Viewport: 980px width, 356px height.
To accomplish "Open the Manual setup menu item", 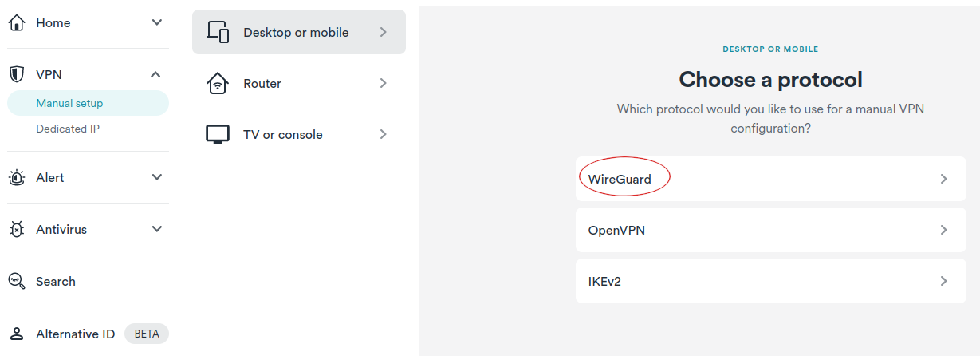I will point(69,103).
